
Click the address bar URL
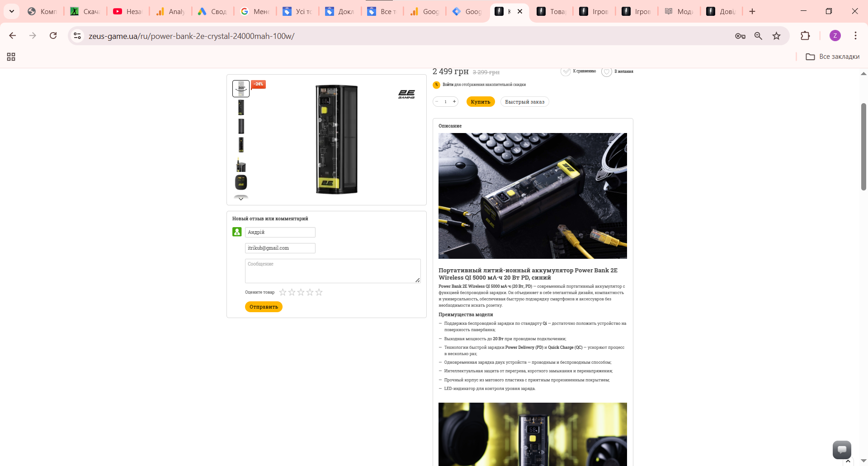point(192,36)
